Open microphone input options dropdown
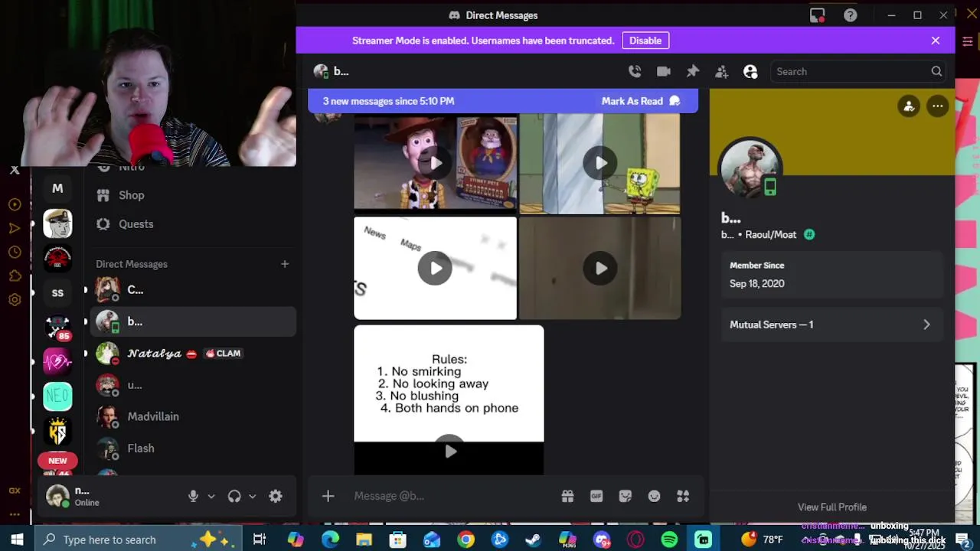Image resolution: width=980 pixels, height=551 pixels. [211, 496]
